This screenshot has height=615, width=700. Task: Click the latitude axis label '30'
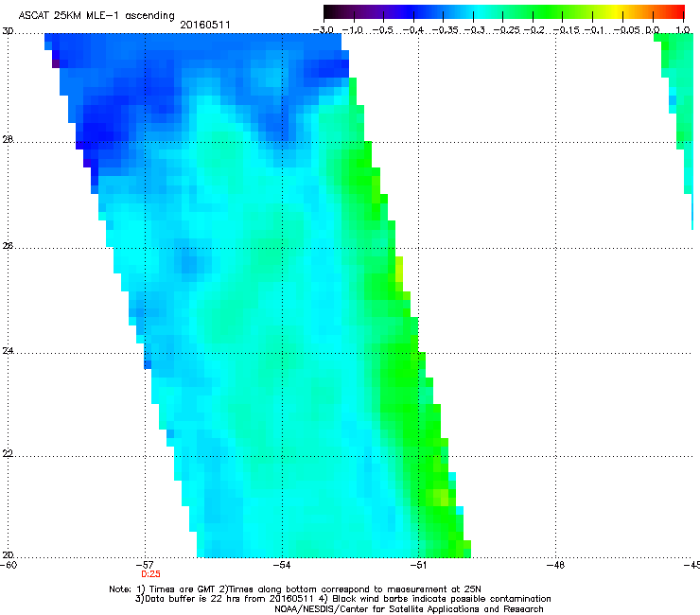8,31
